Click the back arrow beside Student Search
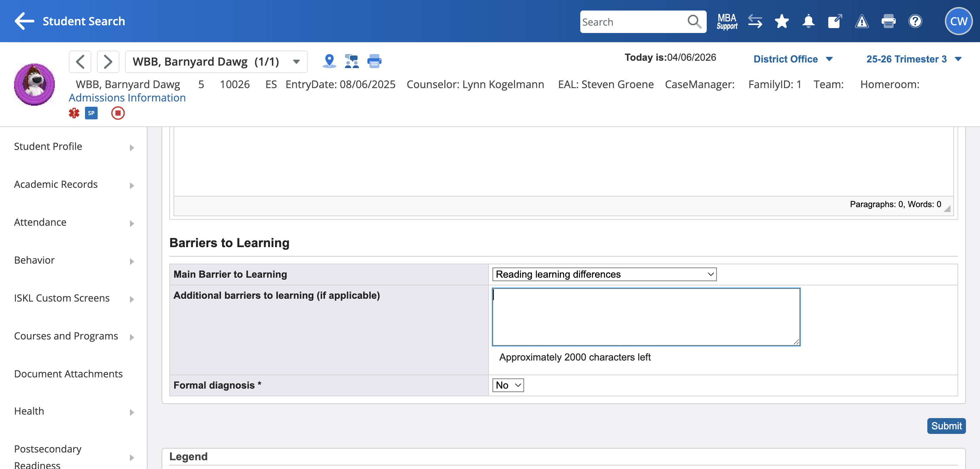This screenshot has width=980, height=469. pos(24,21)
